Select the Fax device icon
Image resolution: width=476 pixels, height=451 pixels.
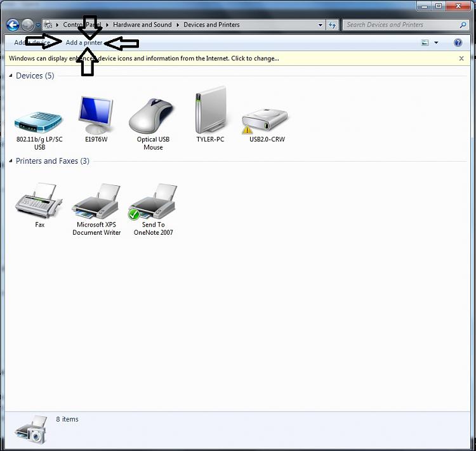point(39,200)
